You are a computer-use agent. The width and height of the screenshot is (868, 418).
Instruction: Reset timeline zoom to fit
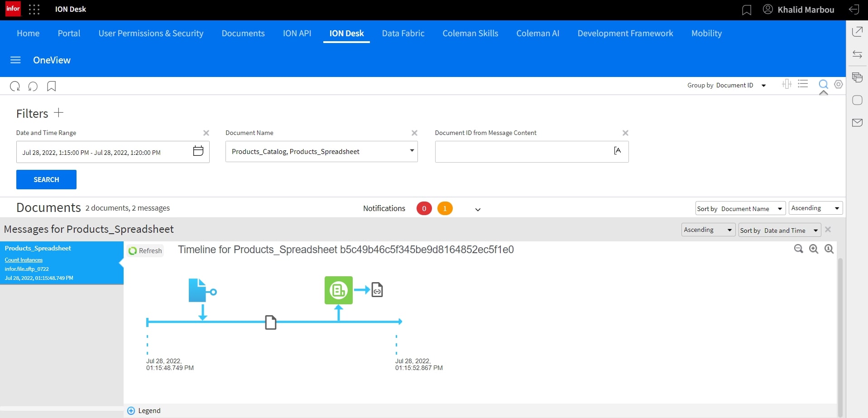(829, 249)
